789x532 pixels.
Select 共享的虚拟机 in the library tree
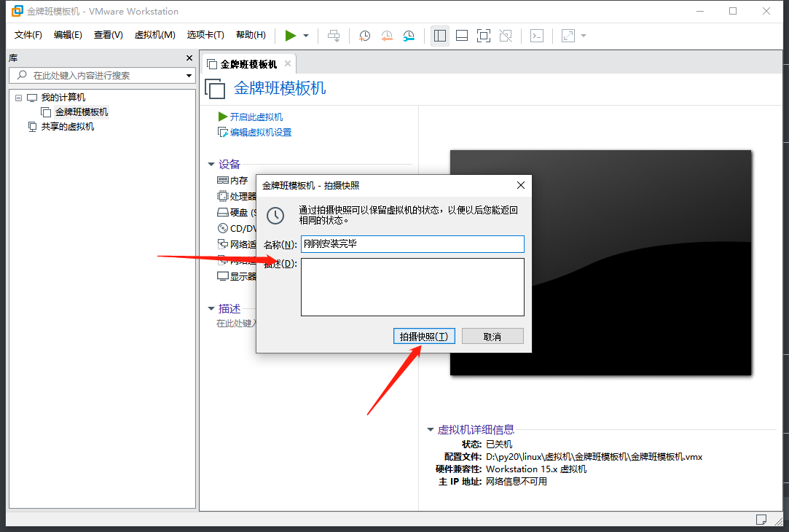68,127
